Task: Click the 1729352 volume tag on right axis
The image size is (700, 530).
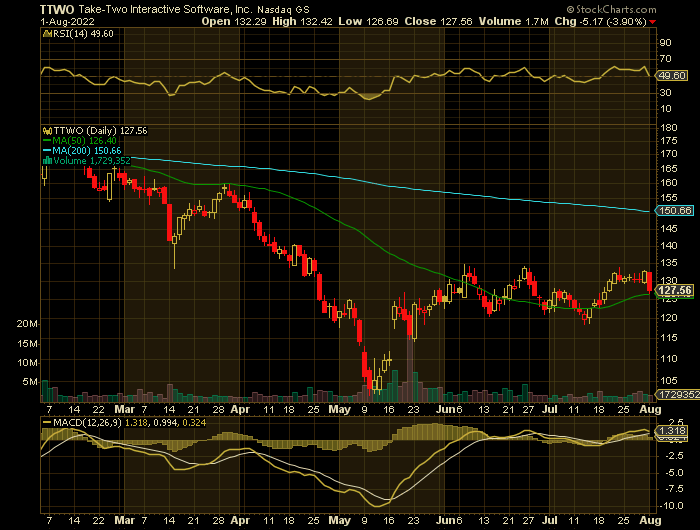Action: tap(678, 395)
